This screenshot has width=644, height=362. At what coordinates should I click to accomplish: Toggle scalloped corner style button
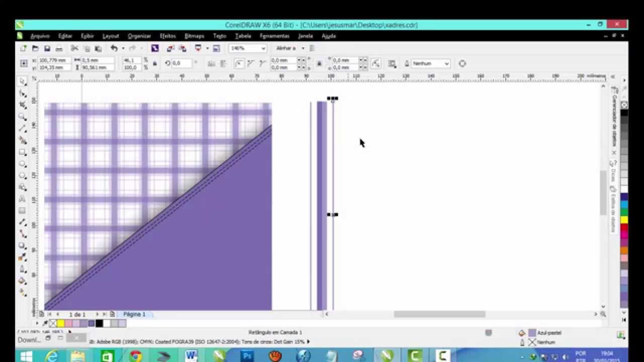tap(251, 63)
